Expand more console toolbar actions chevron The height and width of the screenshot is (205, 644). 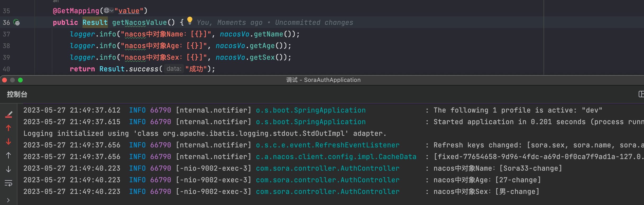click(x=8, y=200)
